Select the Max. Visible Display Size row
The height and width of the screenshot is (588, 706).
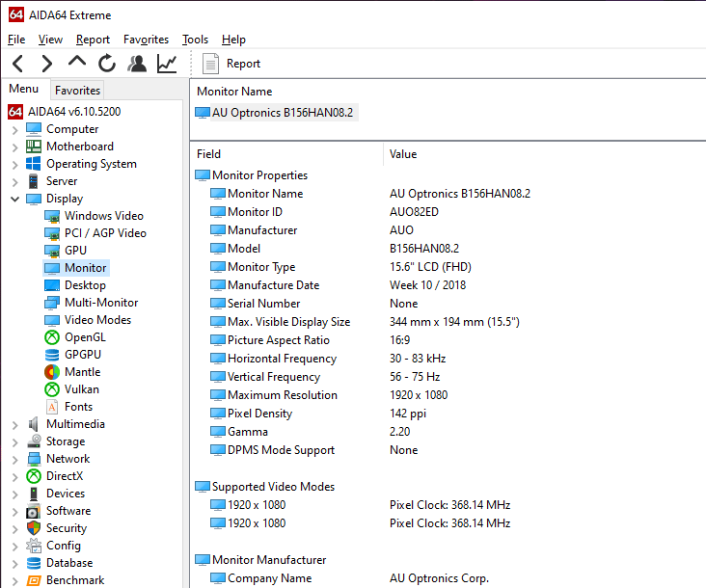click(365, 322)
